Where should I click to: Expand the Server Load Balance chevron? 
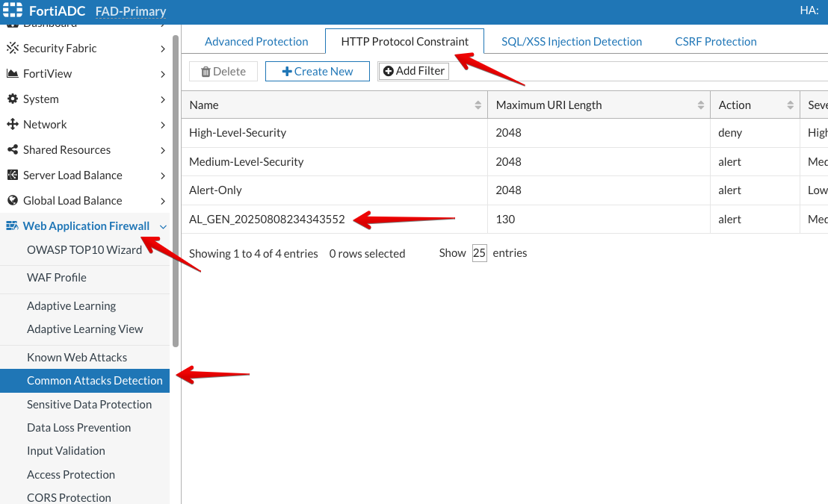point(163,175)
